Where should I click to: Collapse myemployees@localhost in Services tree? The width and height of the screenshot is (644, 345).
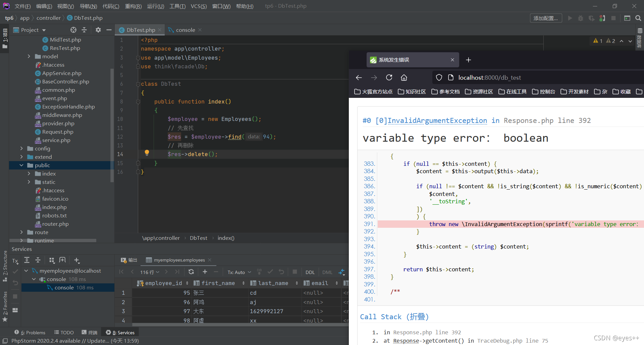click(x=26, y=271)
